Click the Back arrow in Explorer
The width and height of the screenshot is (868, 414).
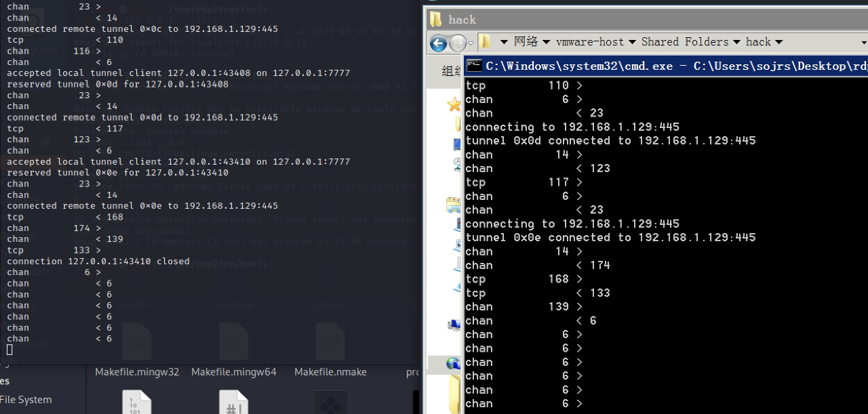point(439,44)
